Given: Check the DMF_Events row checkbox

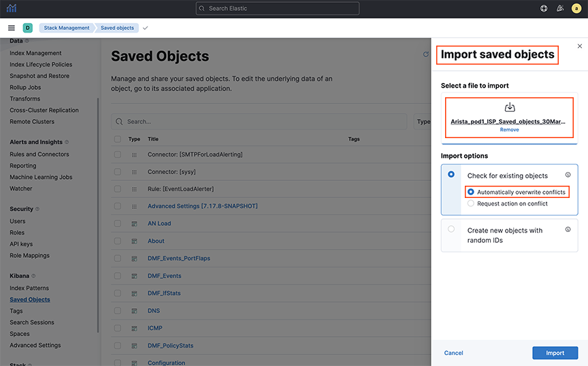Looking at the screenshot, I should pos(117,276).
